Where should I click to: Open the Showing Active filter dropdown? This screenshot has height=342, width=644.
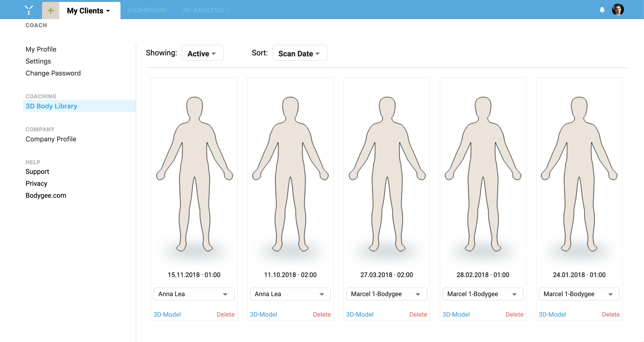click(202, 53)
